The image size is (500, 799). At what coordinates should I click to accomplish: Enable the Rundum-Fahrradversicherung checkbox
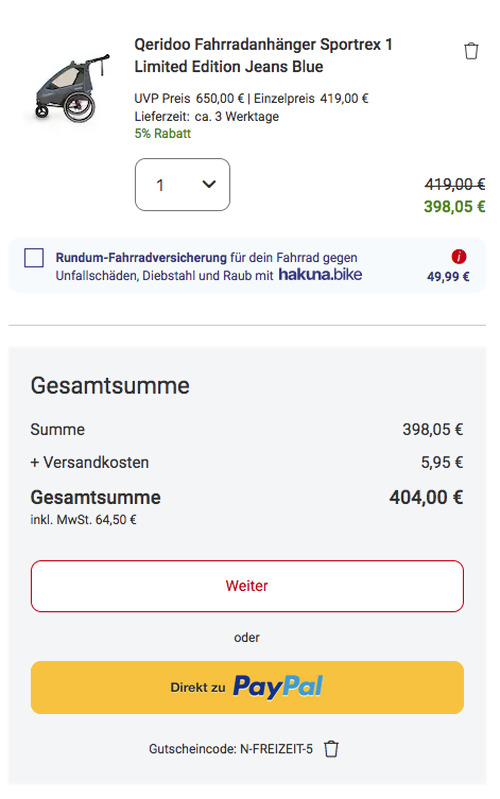[x=34, y=258]
